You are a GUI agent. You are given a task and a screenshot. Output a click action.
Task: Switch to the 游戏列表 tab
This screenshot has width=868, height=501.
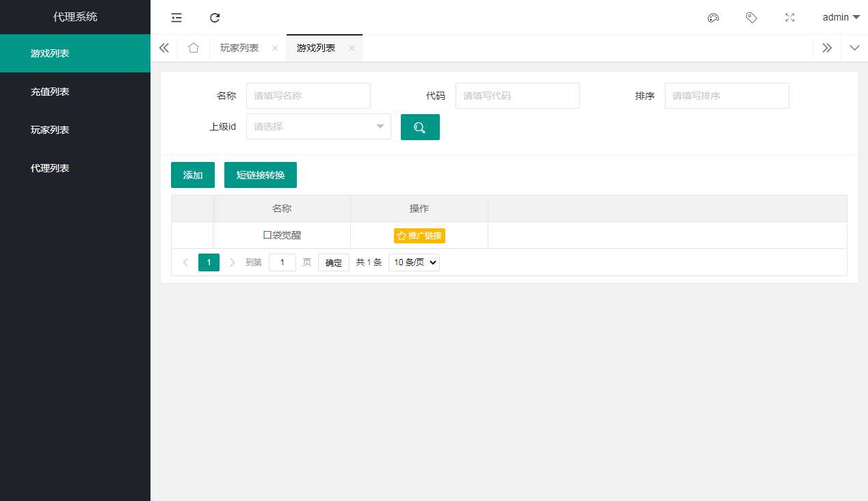[315, 48]
